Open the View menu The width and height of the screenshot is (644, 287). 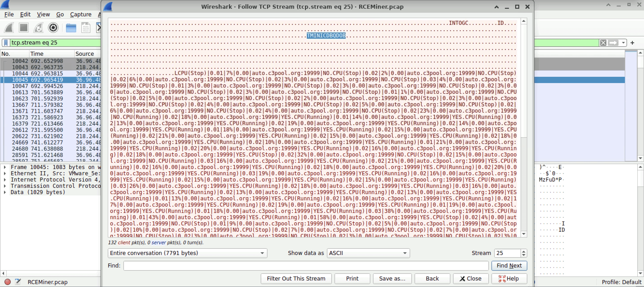pyautogui.click(x=43, y=15)
